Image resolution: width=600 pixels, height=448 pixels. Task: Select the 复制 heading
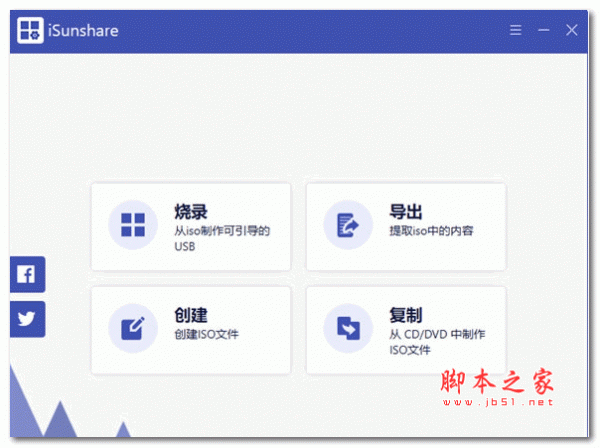[406, 315]
